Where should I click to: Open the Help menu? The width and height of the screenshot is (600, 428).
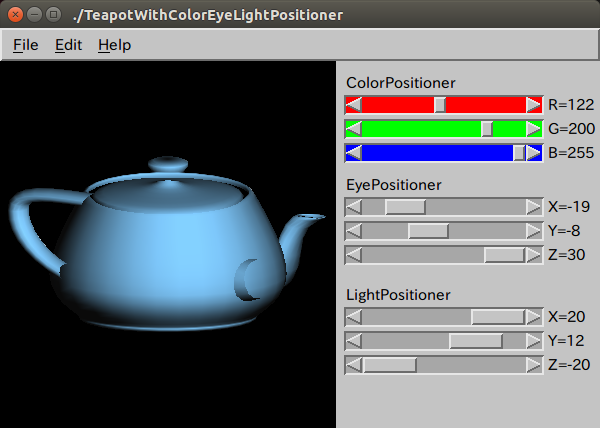click(x=115, y=45)
